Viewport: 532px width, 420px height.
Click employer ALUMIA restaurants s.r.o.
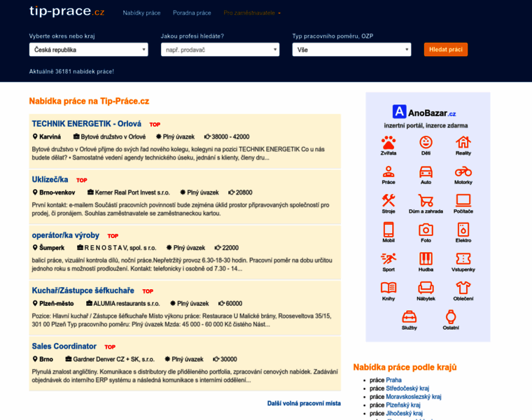tap(127, 304)
